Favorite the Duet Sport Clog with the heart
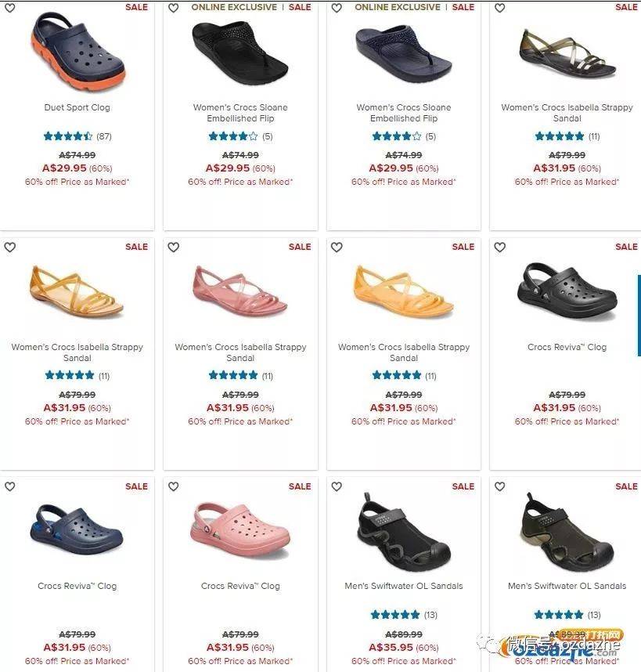The width and height of the screenshot is (641, 672). tap(10, 8)
